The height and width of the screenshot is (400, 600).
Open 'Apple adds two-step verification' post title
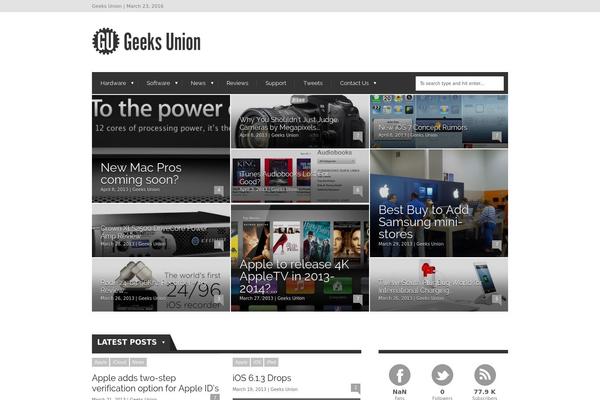pos(155,383)
